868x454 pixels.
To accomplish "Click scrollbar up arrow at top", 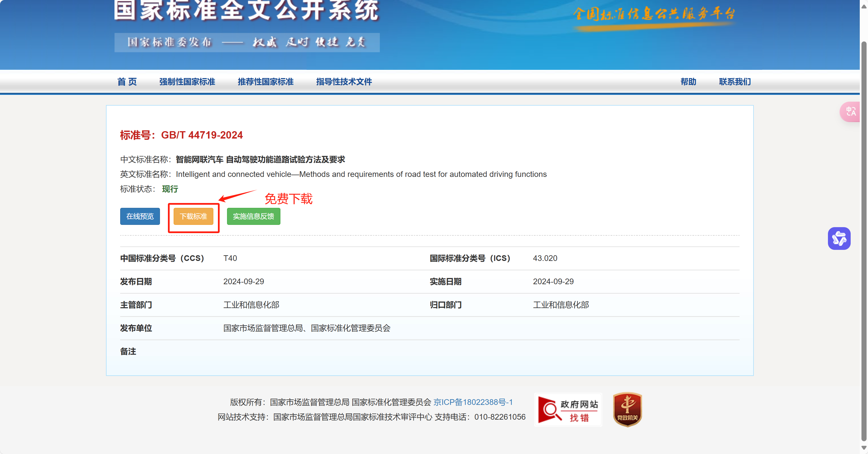I will tap(864, 7).
